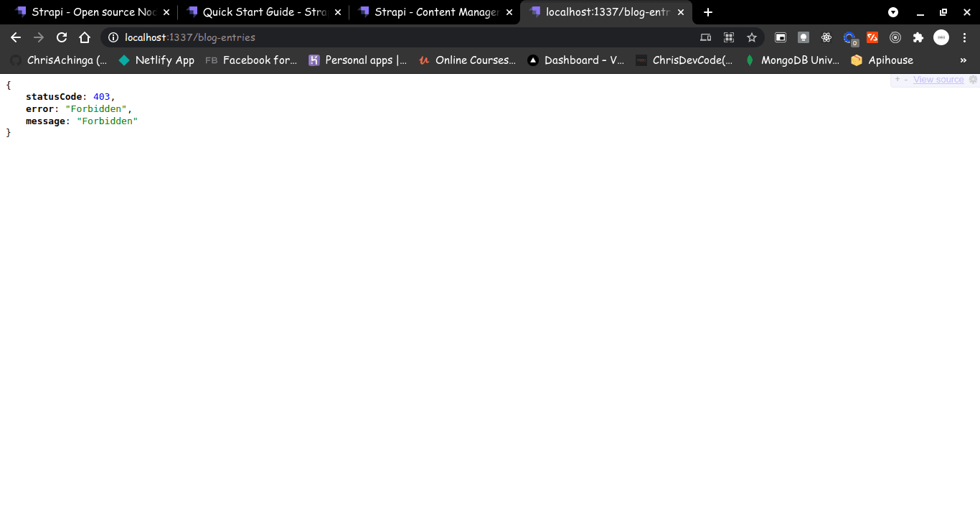Expand all JSON nodes with plus
Viewport: 980px width, 527px height.
point(897,80)
